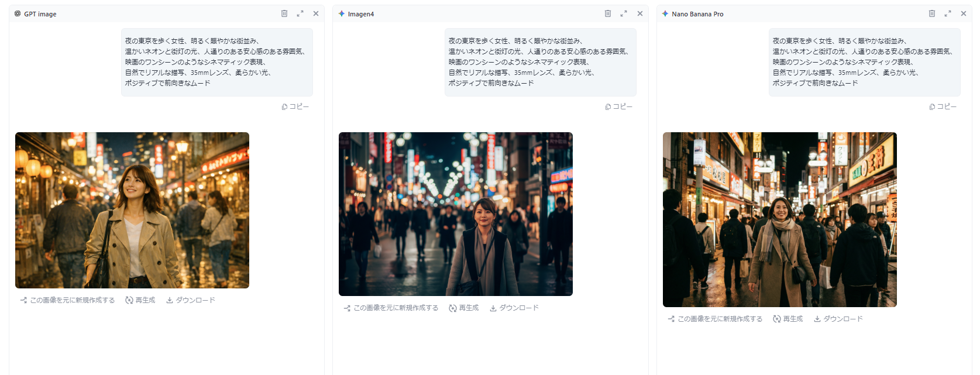Expand the GPT image panel to fullscreen
The height and width of the screenshot is (375, 980).
click(x=300, y=13)
